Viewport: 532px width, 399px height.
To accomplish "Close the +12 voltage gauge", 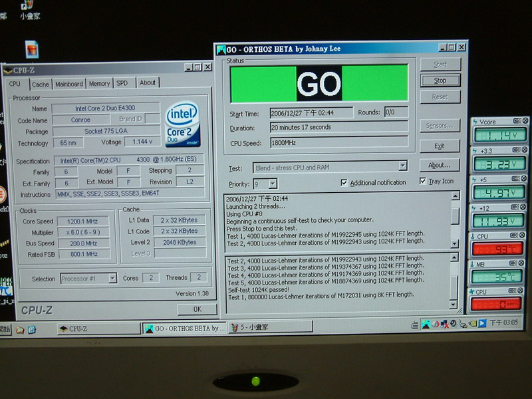I will tap(523, 207).
